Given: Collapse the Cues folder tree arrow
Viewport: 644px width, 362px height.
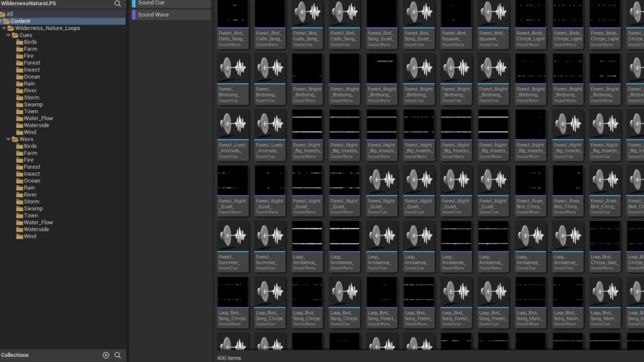Looking at the screenshot, I should [x=8, y=35].
